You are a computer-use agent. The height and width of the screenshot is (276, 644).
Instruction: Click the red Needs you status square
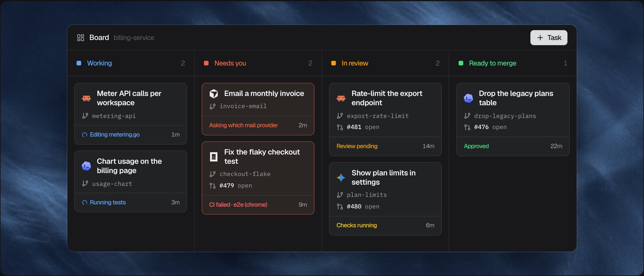206,63
